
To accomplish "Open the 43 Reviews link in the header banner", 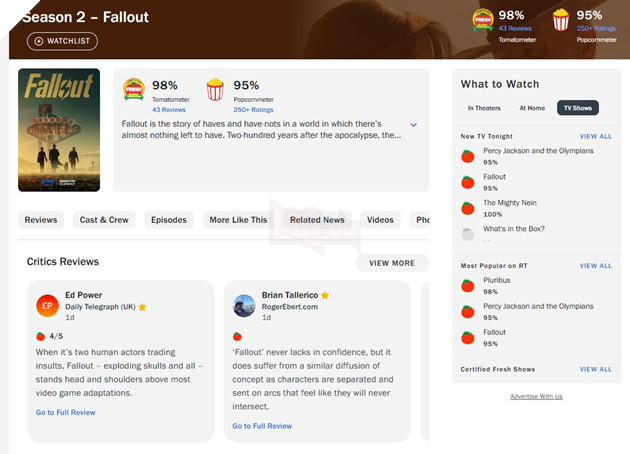I will [x=515, y=29].
